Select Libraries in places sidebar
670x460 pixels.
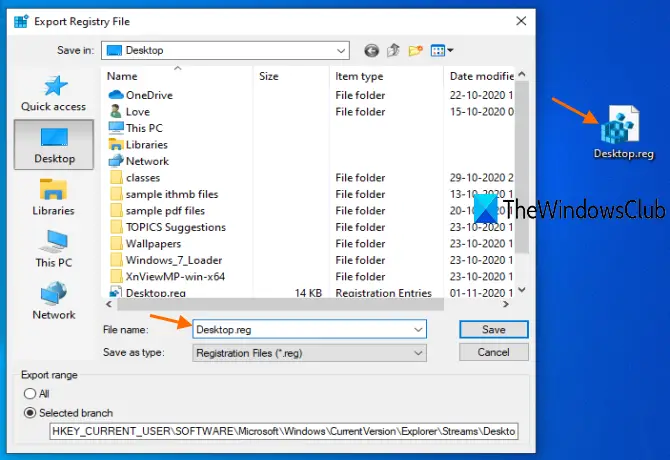pyautogui.click(x=54, y=197)
